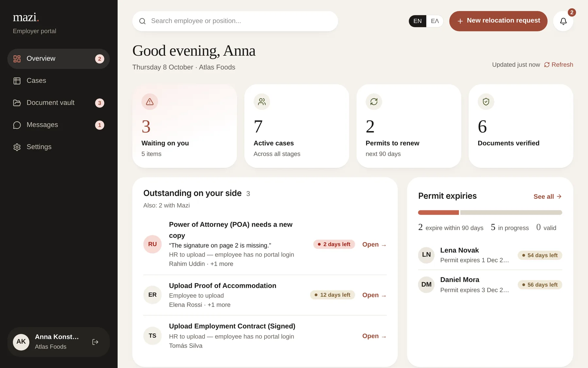Click the Document vault folder icon

(x=17, y=103)
